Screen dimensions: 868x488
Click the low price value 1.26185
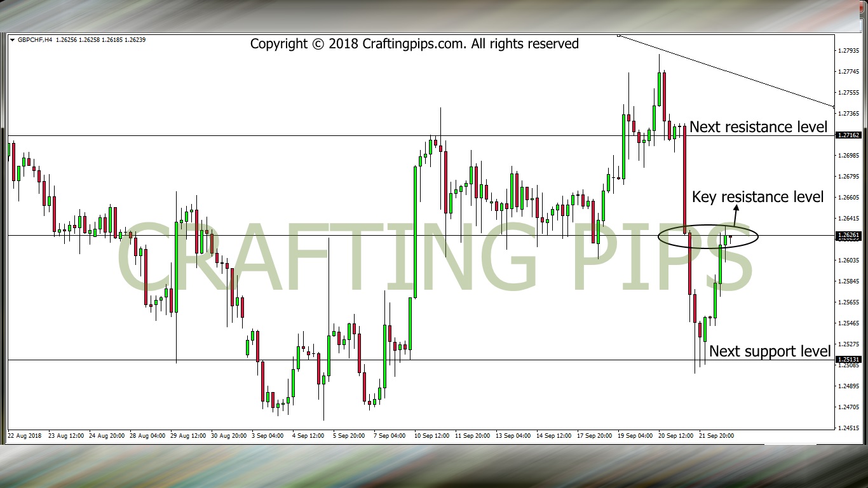click(x=114, y=40)
